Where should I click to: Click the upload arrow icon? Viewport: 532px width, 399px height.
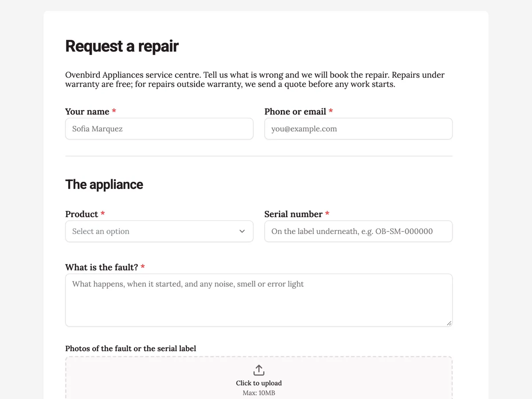coord(259,370)
